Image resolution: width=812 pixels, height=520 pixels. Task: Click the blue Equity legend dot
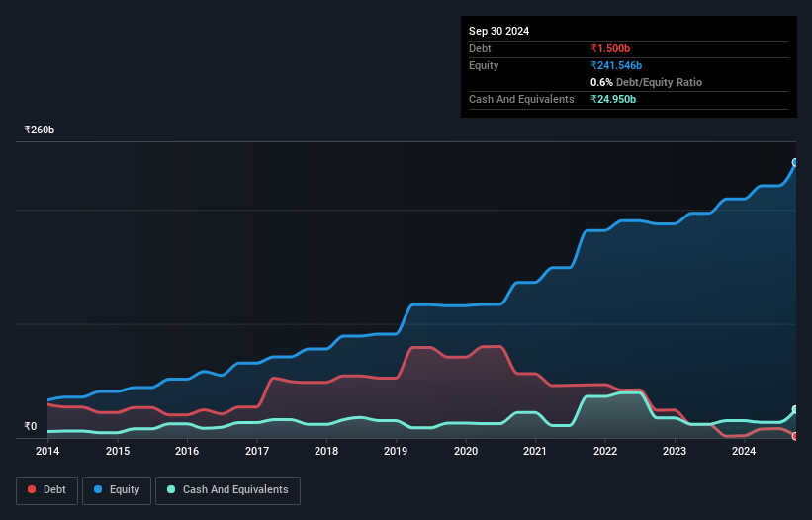pyautogui.click(x=98, y=489)
